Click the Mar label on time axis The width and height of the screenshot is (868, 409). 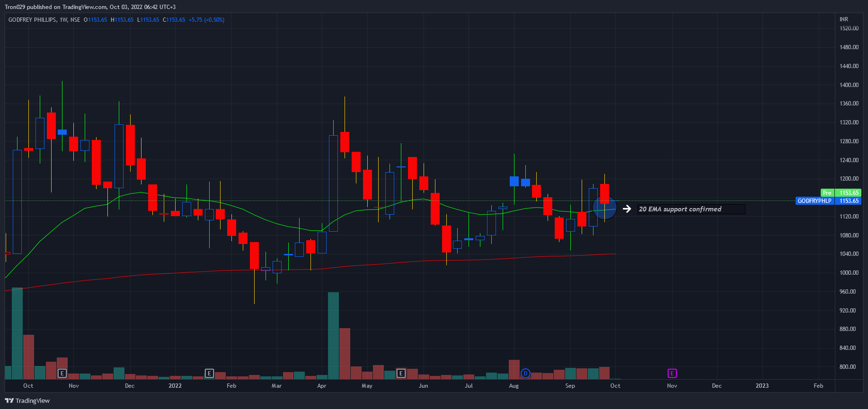277,386
